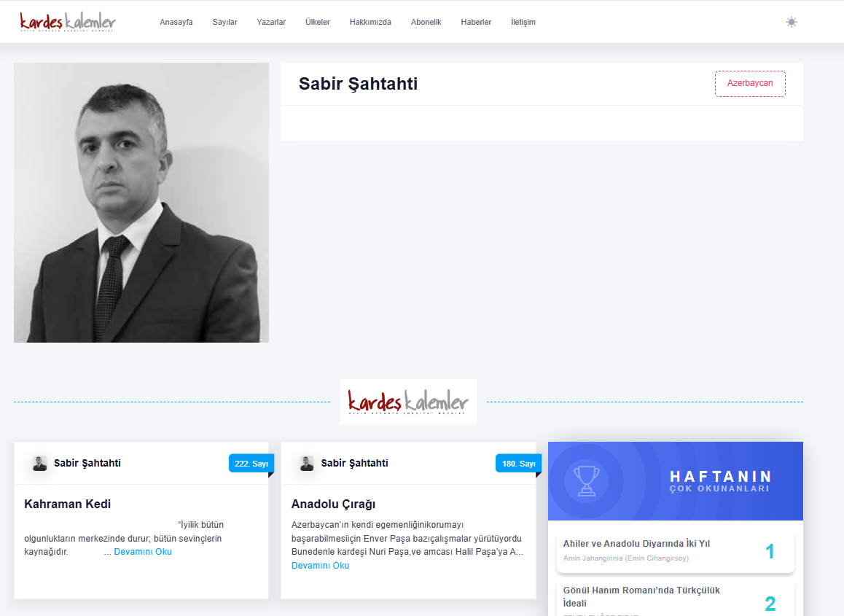The width and height of the screenshot is (844, 616).
Task: Open Gönül Hanım Romanı'nda Türkçülük İdeali article
Action: [641, 596]
